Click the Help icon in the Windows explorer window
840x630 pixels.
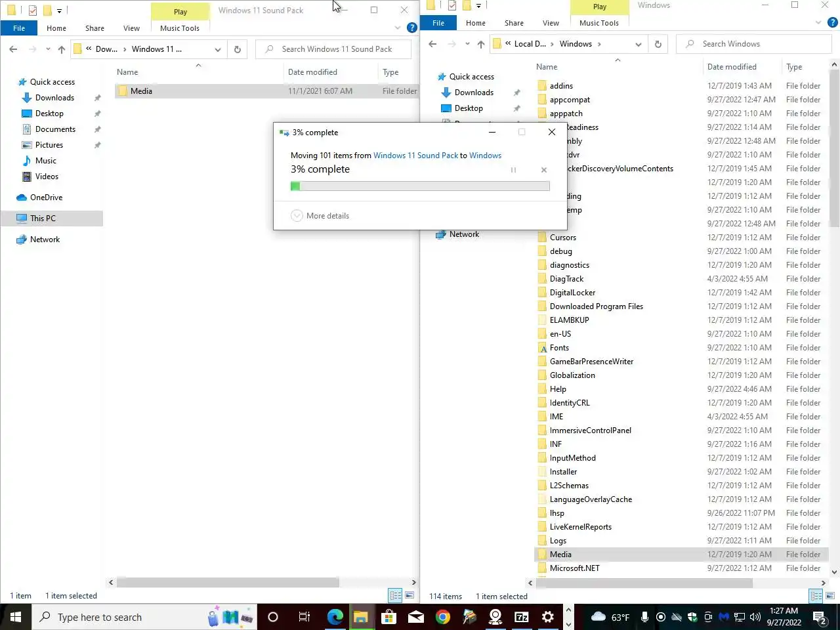pos(832,22)
